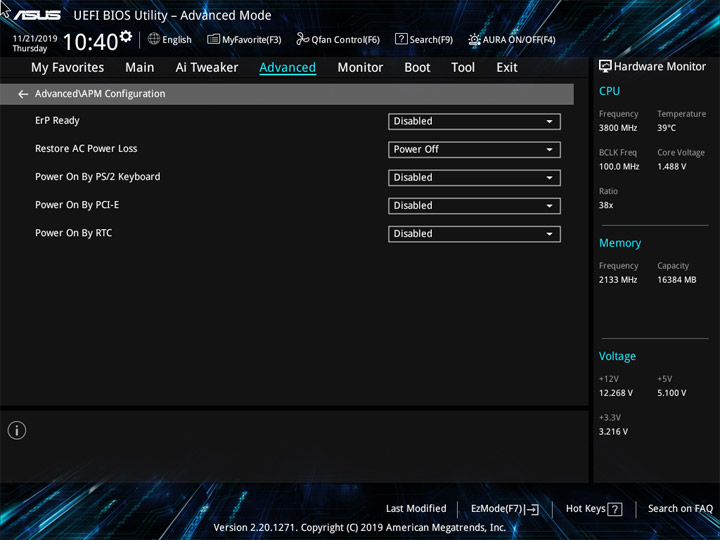Open the Power On By RTC dropdown
The image size is (720, 540).
tap(474, 234)
